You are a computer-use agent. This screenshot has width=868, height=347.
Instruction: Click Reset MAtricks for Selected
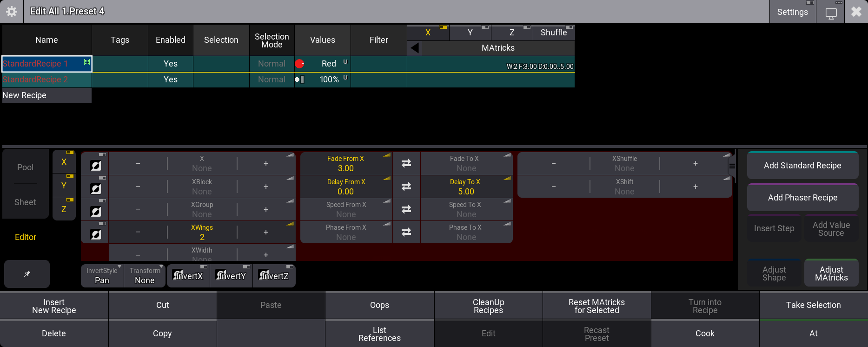tap(596, 306)
